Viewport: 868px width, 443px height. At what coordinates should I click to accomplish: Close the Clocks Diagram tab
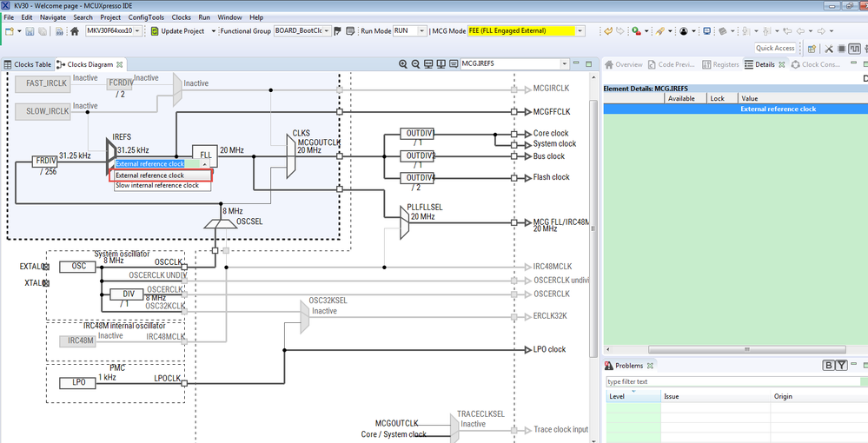pos(120,64)
